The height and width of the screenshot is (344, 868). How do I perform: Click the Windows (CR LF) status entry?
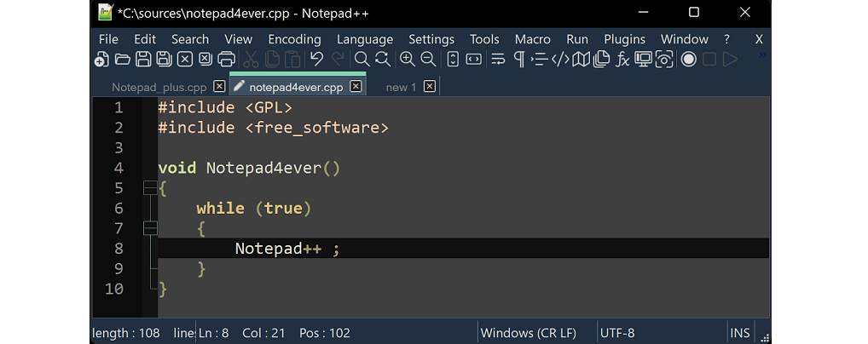tap(528, 333)
